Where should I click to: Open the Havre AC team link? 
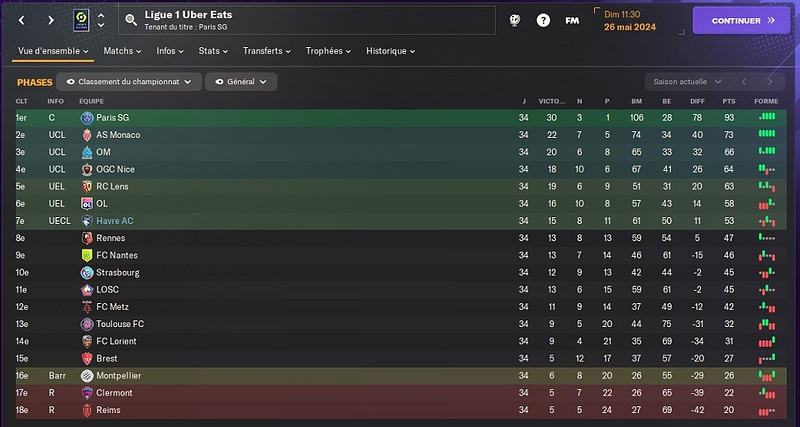coord(115,221)
